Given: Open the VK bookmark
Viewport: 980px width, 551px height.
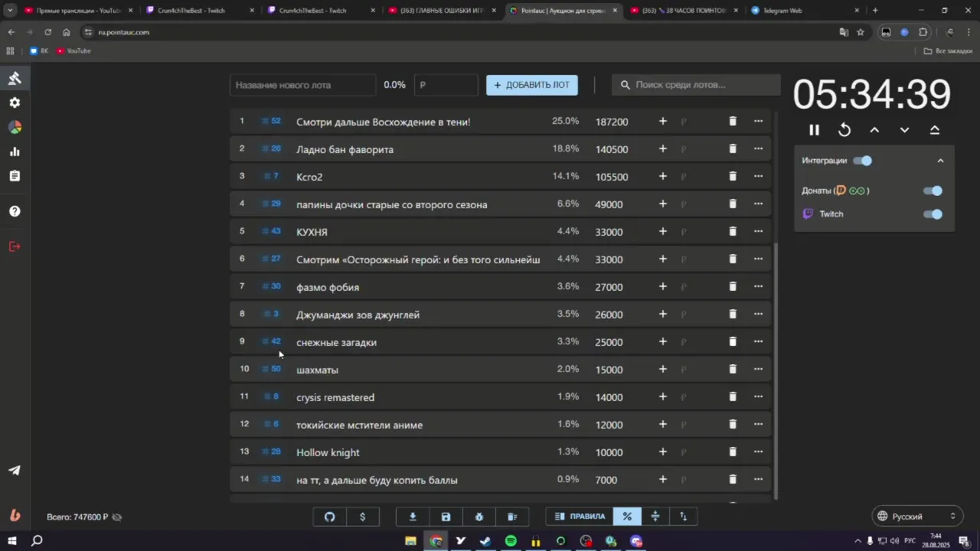Looking at the screenshot, I should click(x=39, y=51).
